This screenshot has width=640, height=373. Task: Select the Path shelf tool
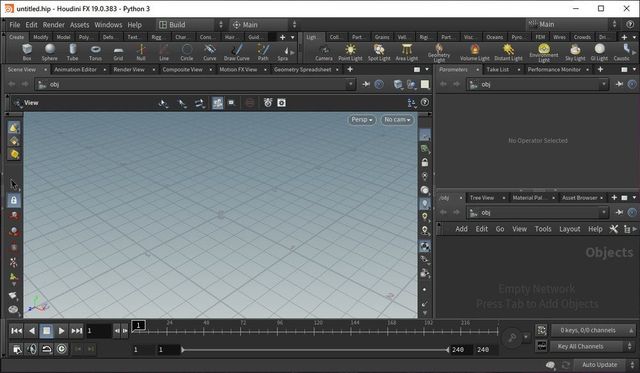[263, 52]
